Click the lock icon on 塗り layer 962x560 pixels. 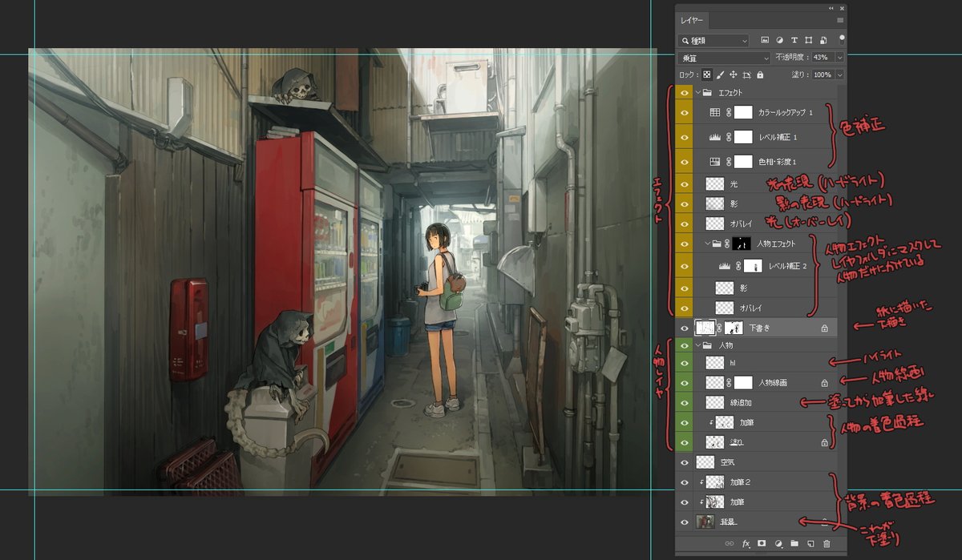tap(824, 442)
